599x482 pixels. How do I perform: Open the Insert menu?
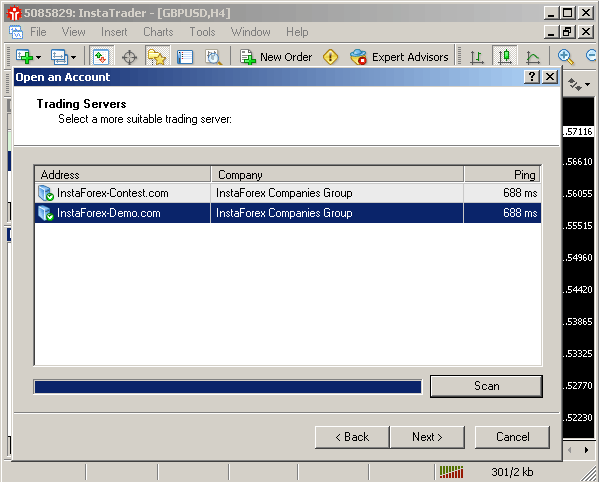pos(114,32)
